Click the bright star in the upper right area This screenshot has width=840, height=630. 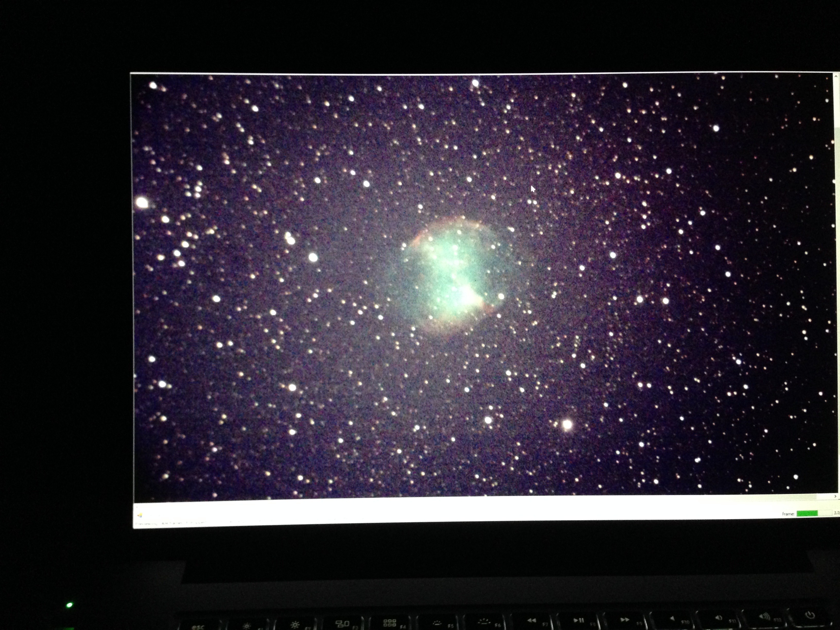click(x=716, y=128)
